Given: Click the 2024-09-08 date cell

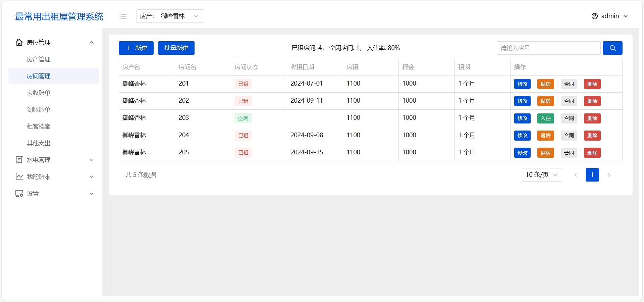Looking at the screenshot, I should (315, 135).
